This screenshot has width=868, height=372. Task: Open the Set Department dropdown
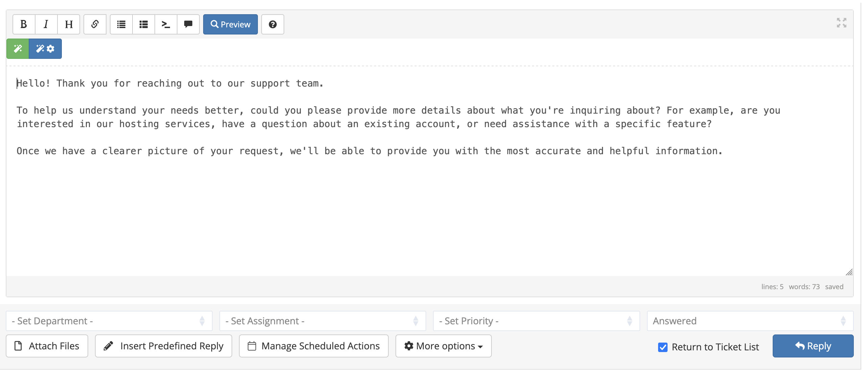tap(109, 321)
